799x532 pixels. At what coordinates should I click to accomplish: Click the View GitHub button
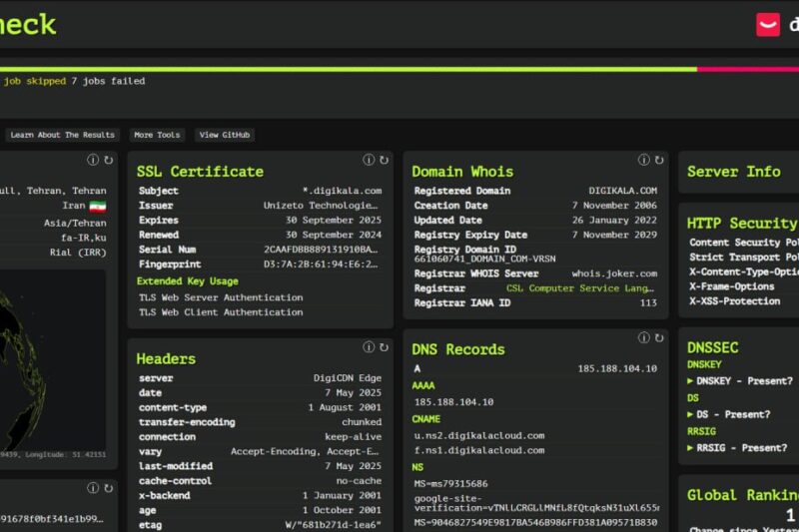coord(225,135)
